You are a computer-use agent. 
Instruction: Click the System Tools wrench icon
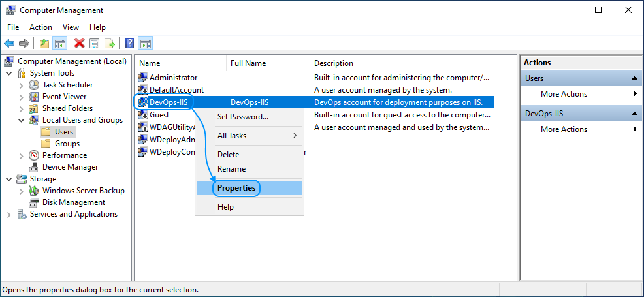click(22, 73)
